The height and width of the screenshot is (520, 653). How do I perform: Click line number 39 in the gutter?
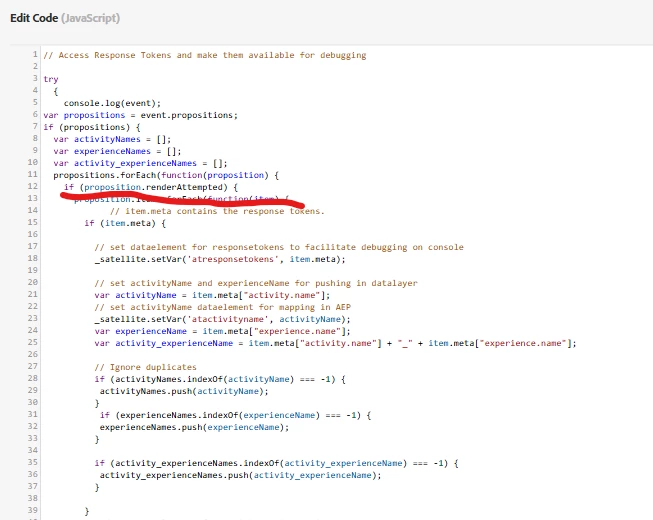tap(33, 510)
